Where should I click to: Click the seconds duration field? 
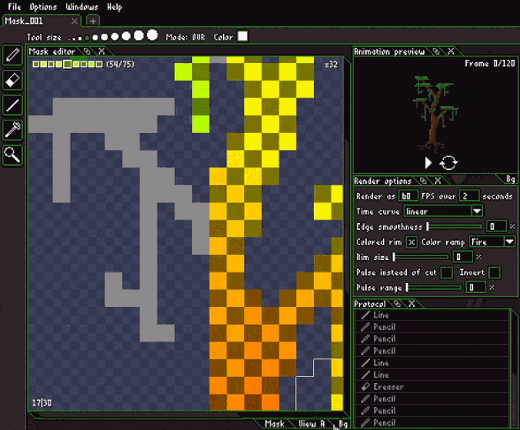tap(469, 196)
